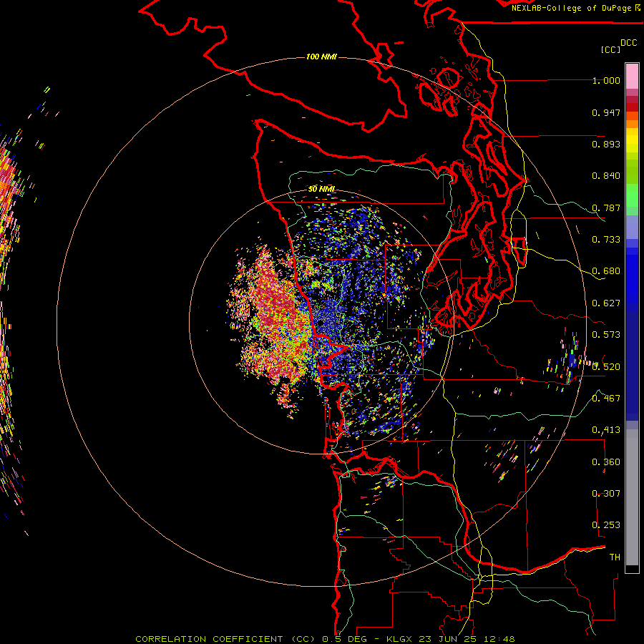This screenshot has height=644, width=644.
Task: Click the 12:48 timestamp in footer
Action: coord(499,639)
